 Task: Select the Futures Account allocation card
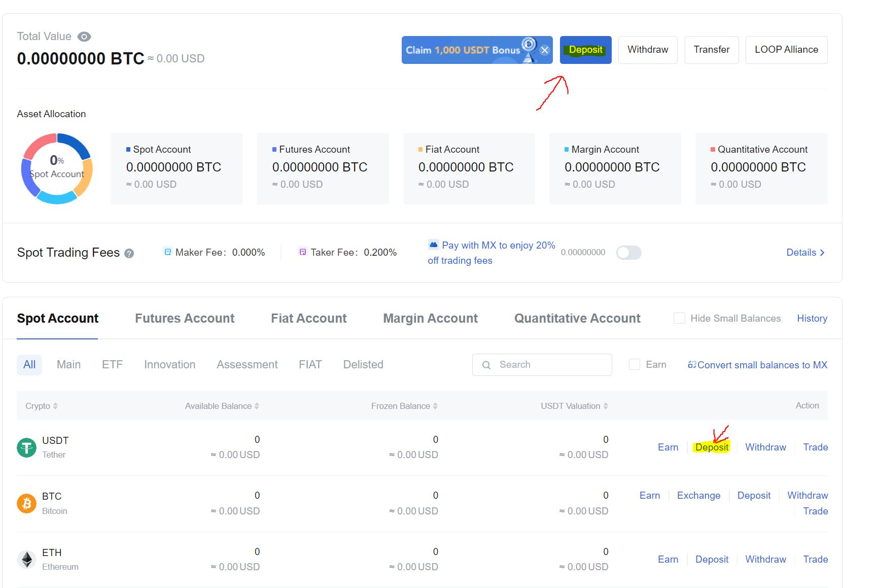323,168
